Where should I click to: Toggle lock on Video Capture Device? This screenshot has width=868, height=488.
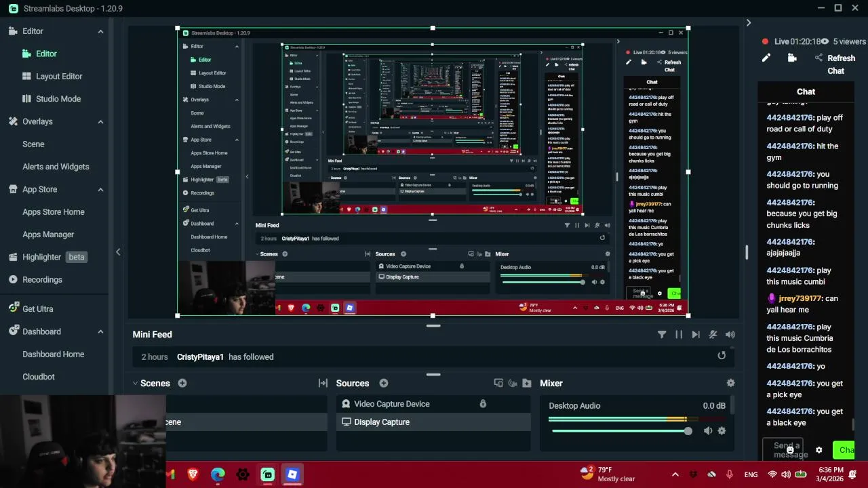(483, 403)
